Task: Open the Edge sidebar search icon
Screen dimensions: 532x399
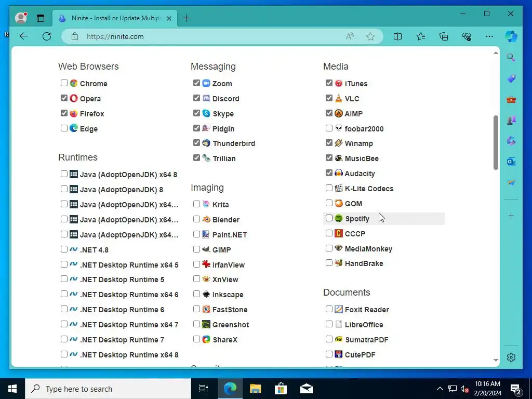Action: click(x=511, y=57)
